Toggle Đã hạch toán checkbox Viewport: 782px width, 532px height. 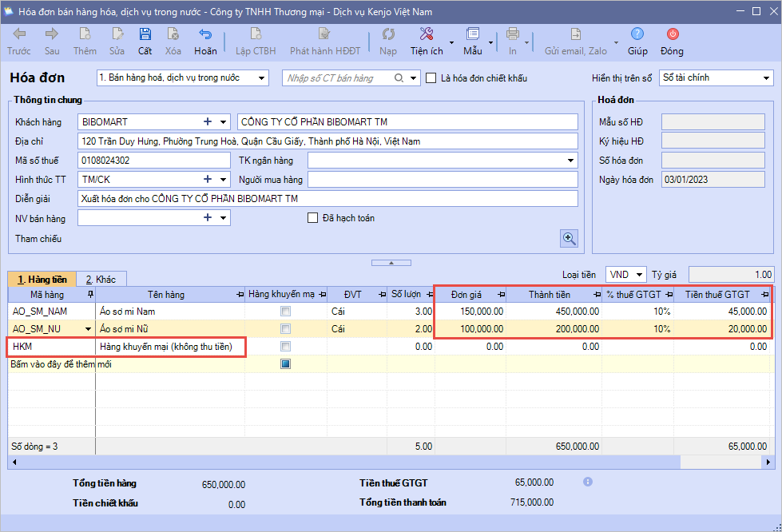tap(313, 218)
